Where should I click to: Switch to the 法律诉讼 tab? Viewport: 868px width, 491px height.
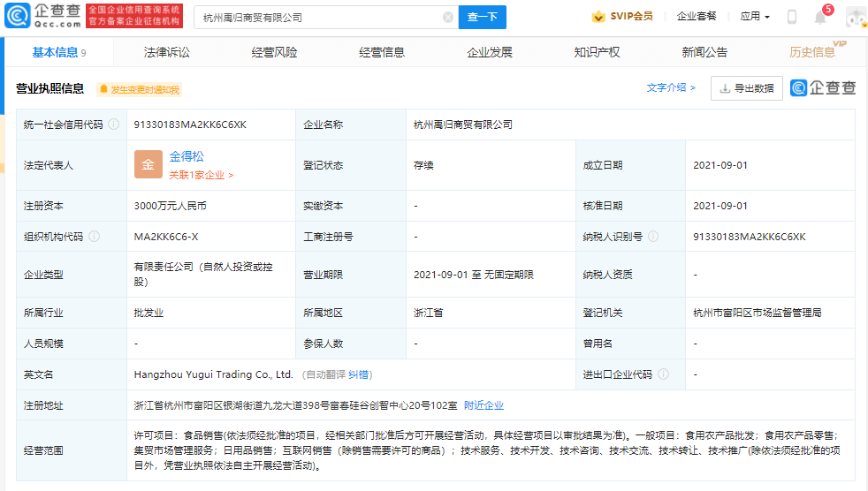tap(166, 52)
